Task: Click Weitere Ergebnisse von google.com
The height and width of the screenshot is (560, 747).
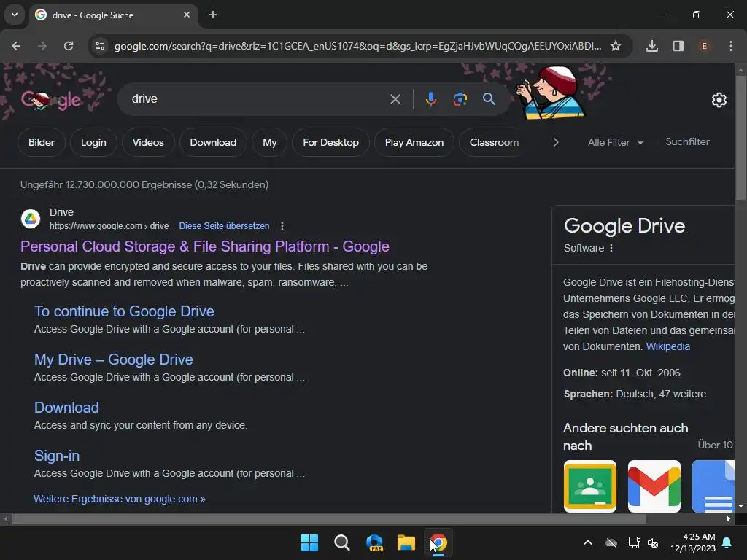Action: [120, 499]
